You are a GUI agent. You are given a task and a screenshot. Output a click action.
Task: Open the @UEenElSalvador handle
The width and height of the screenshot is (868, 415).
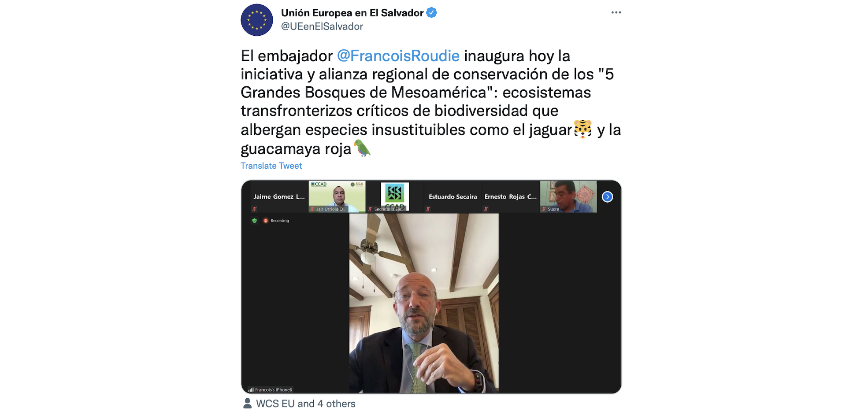[x=322, y=26]
